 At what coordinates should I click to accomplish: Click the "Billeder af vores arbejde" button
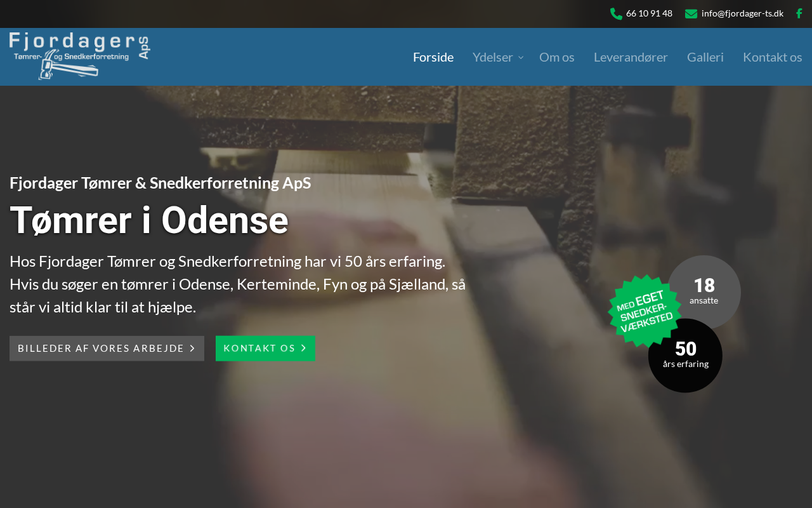pyautogui.click(x=107, y=349)
